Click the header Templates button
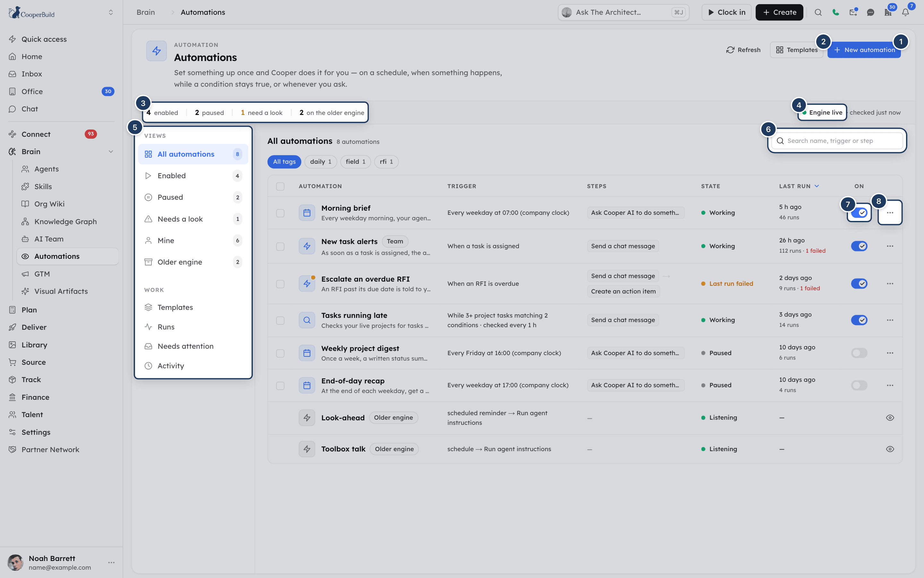 pyautogui.click(x=797, y=50)
